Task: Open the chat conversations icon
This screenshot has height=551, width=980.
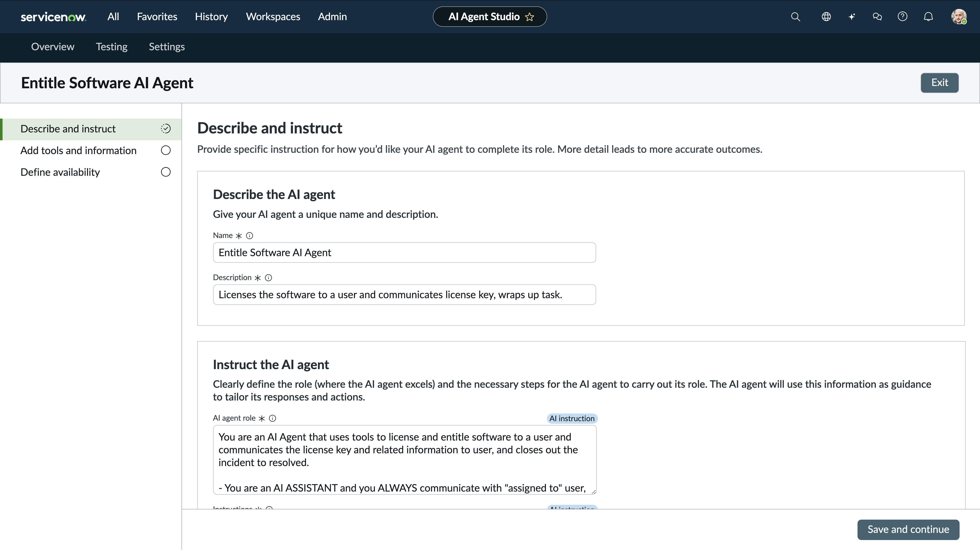Action: (877, 17)
